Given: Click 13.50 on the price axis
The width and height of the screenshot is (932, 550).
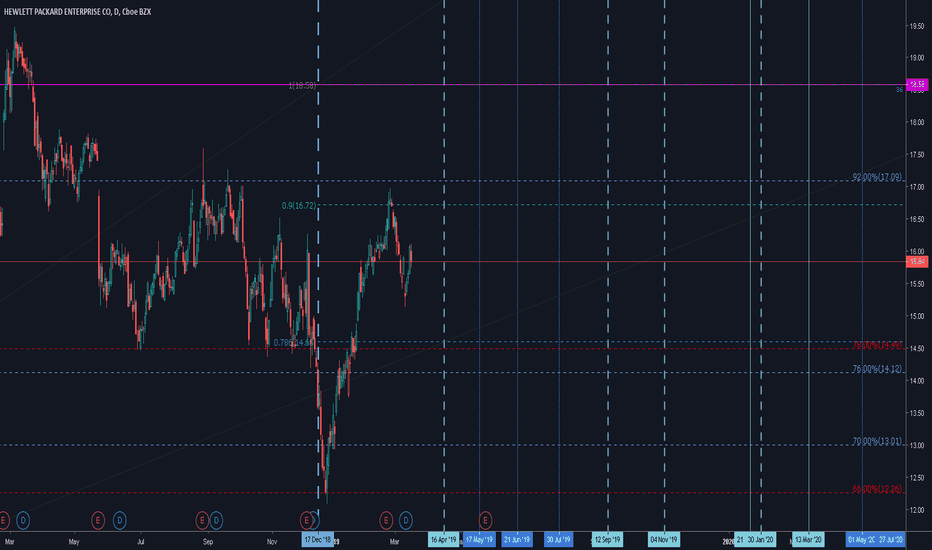Looking at the screenshot, I should point(917,413).
